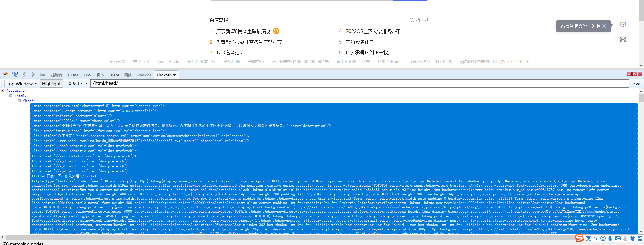The height and width of the screenshot is (245, 644).
Task: Click the Baidu video meeting chart icon
Action: pos(623,24)
